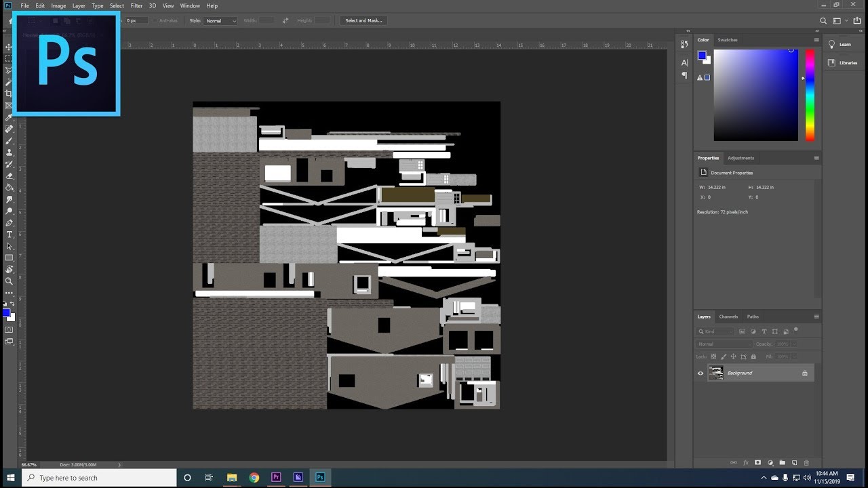Create a new layer with the page icon
Viewport: 868px width, 488px height.
click(x=794, y=463)
